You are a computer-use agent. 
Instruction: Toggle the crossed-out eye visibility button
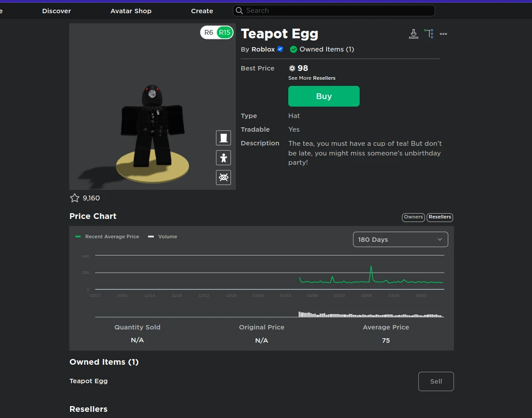[223, 178]
